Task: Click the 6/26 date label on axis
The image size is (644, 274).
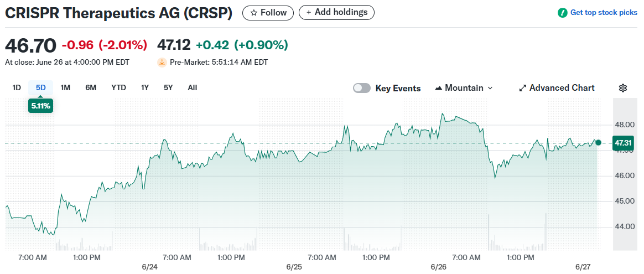Action: 439,267
